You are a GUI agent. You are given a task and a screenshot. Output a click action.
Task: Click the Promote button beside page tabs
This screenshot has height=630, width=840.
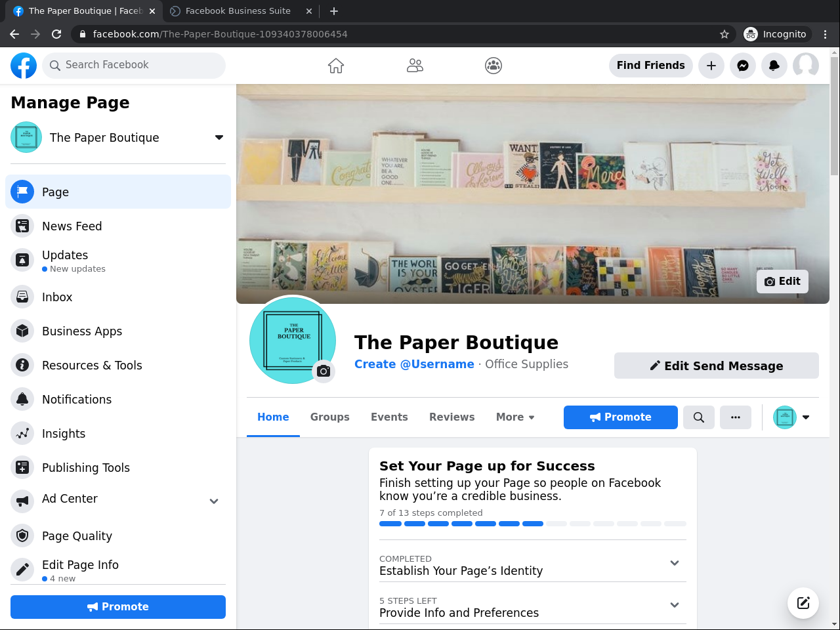[621, 417]
